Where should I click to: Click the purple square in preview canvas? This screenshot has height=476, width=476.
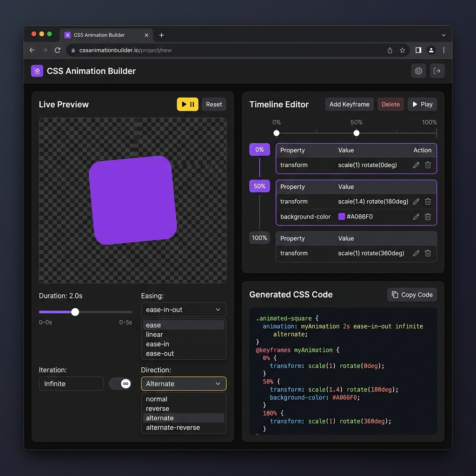132,200
